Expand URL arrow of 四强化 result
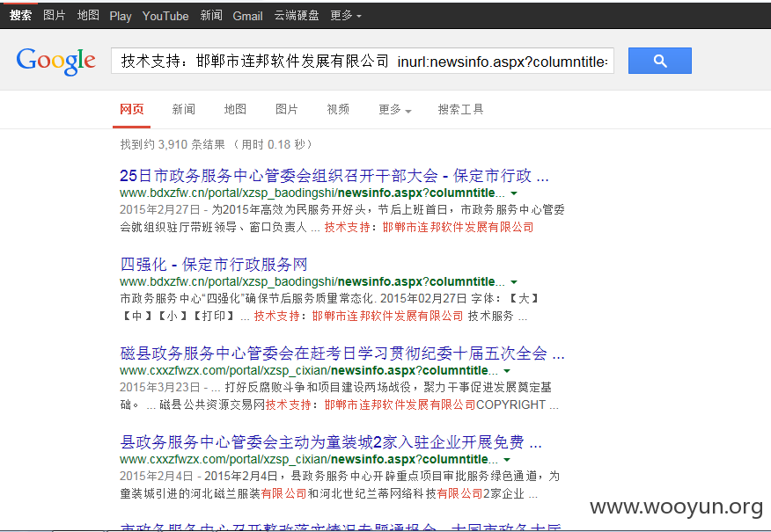Viewport: 771px width, 532px height. click(x=514, y=282)
